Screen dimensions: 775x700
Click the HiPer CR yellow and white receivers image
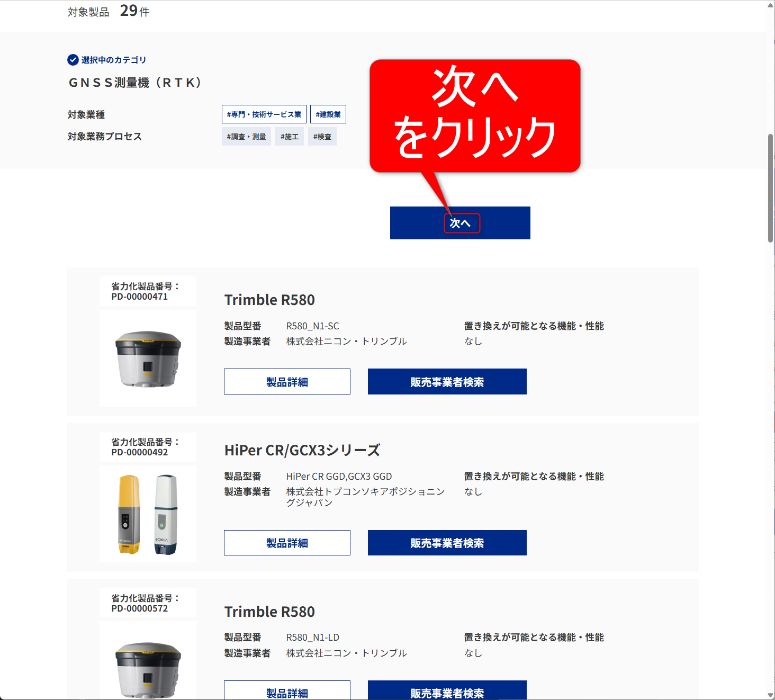(x=148, y=514)
